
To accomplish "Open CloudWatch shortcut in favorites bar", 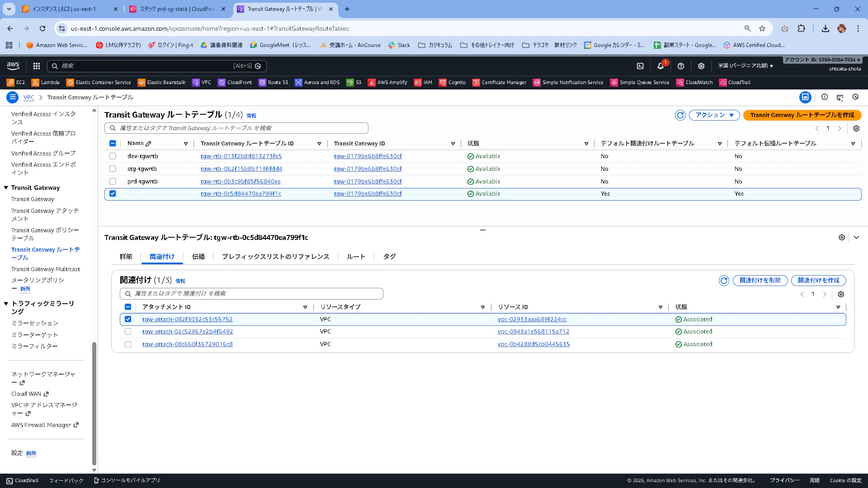I will [x=694, y=82].
